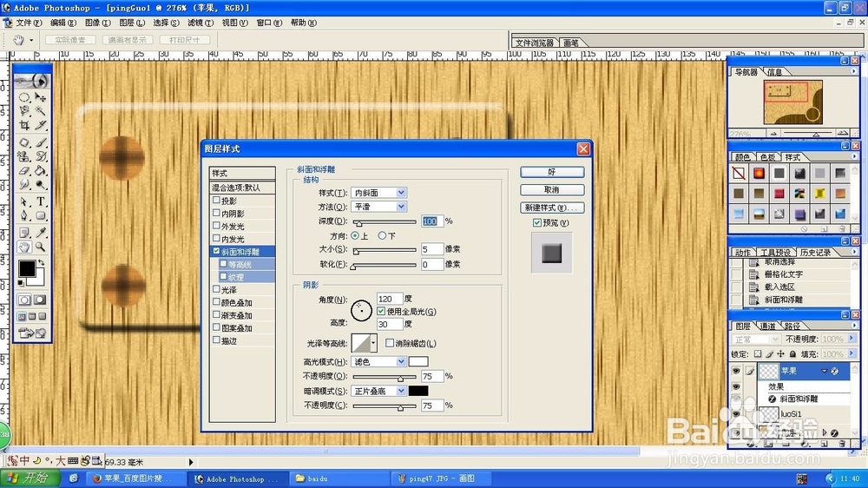Select the Smudge tool
The width and height of the screenshot is (868, 488).
point(24,184)
